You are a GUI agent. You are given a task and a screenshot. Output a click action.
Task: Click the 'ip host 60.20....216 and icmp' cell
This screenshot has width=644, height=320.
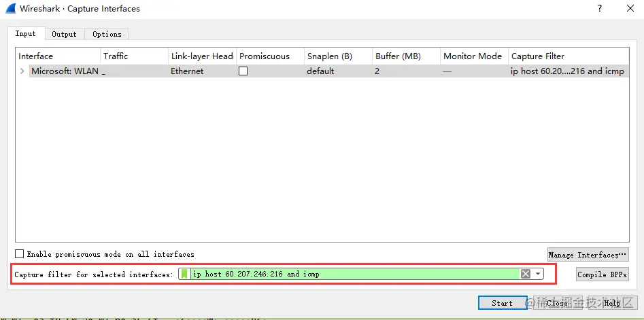pyautogui.click(x=567, y=71)
